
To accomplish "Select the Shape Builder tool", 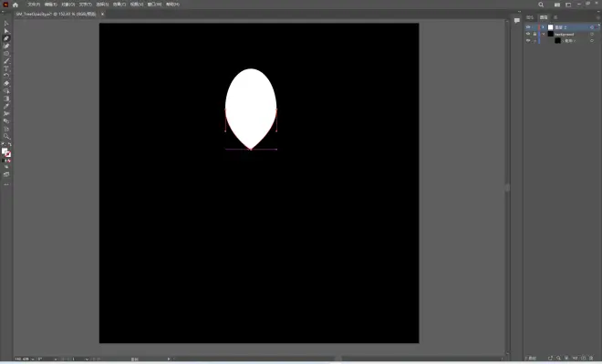I will (6, 91).
